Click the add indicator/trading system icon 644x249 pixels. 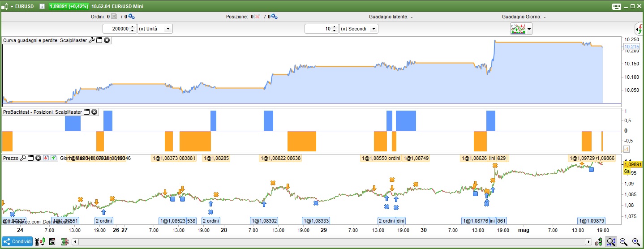[518, 29]
